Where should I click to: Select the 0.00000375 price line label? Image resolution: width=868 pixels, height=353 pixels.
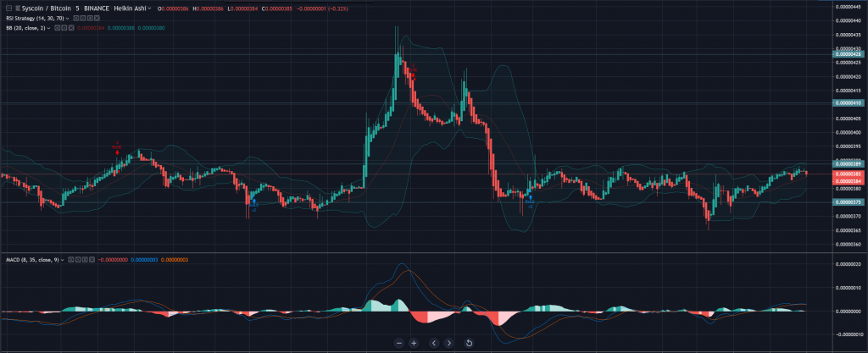(849, 202)
